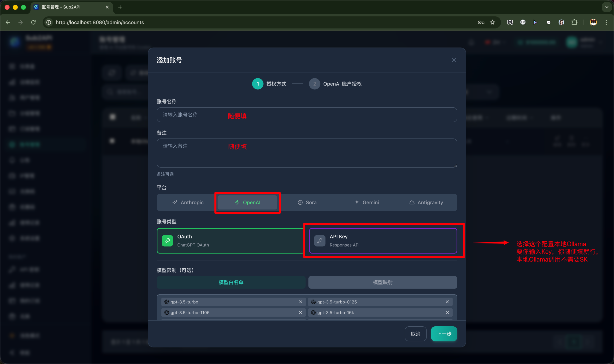Click 取消 button
This screenshot has width=614, height=364.
[x=415, y=334]
